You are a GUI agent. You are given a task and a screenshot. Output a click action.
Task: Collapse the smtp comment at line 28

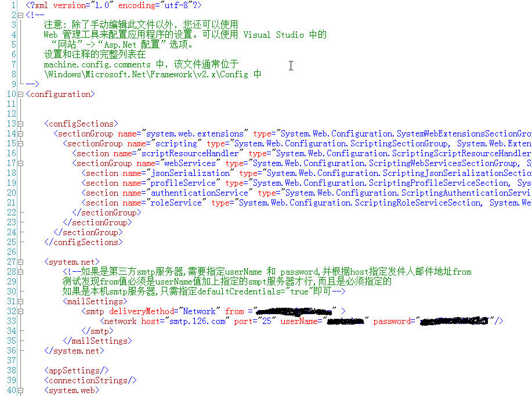point(20,272)
